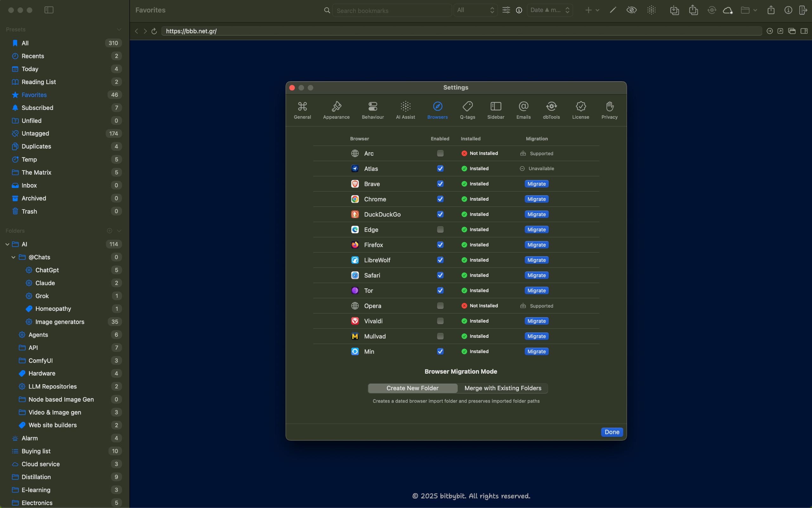Click the DuckDuckGo browser icon

[355, 214]
